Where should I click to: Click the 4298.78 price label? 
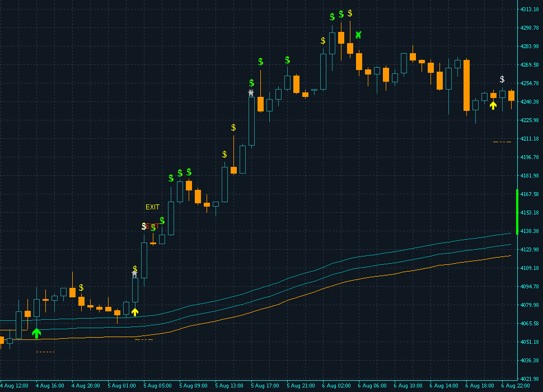click(x=530, y=27)
